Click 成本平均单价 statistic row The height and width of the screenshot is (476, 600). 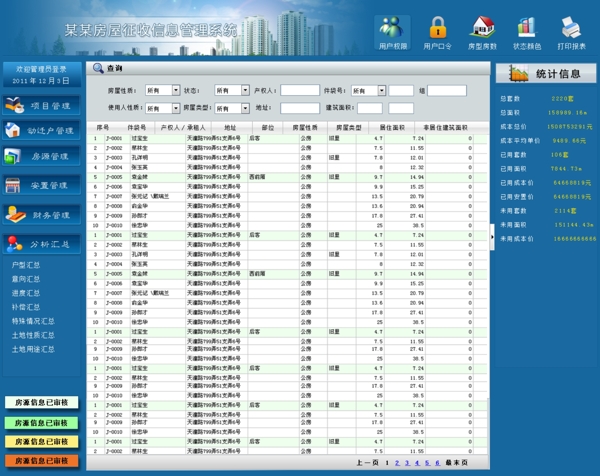coord(543,141)
